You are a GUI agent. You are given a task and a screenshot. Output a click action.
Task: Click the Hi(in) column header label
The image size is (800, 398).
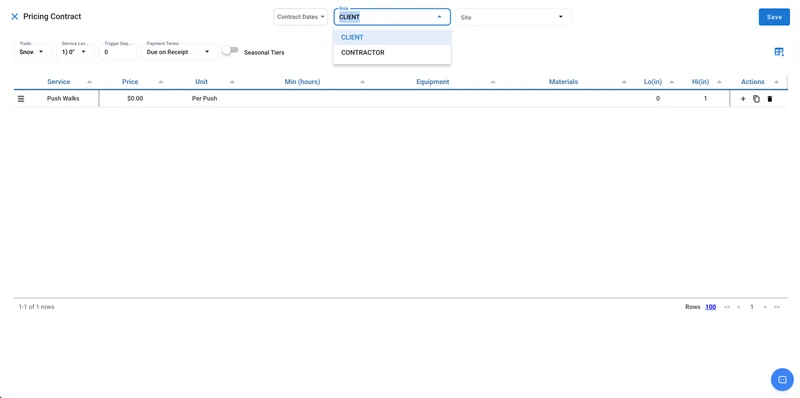[x=701, y=82]
